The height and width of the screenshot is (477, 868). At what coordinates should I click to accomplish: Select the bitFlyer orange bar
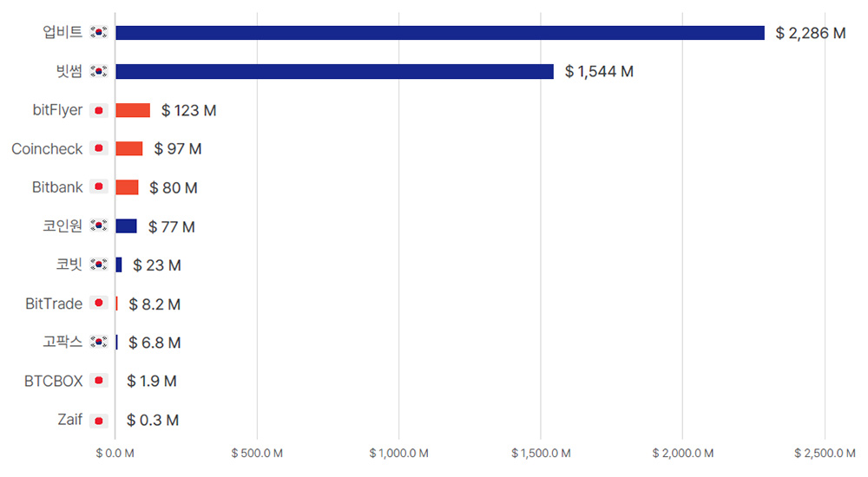pos(133,110)
